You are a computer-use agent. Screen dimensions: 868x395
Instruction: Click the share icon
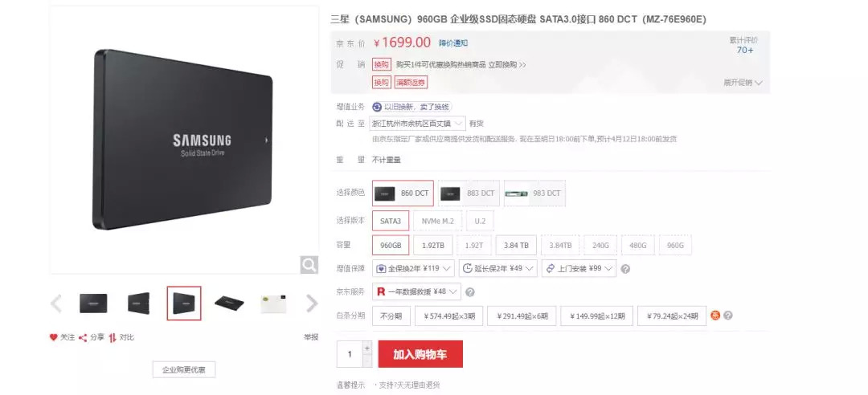coord(83,337)
